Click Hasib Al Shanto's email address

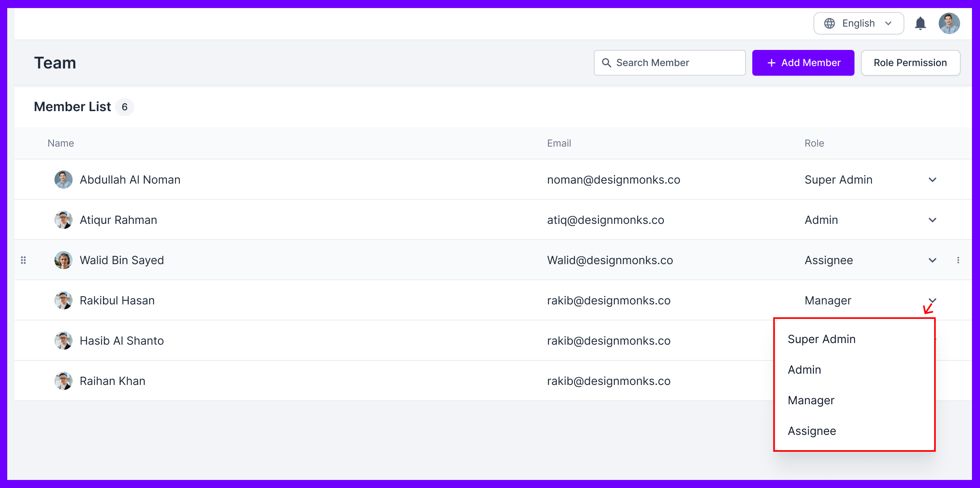tap(609, 341)
